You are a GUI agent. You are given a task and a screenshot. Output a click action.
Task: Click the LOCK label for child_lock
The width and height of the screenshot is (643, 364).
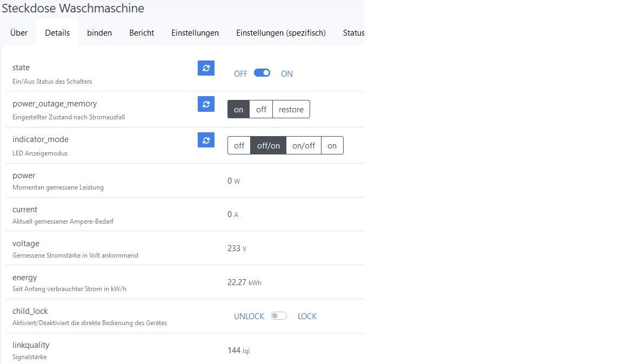pos(307,316)
